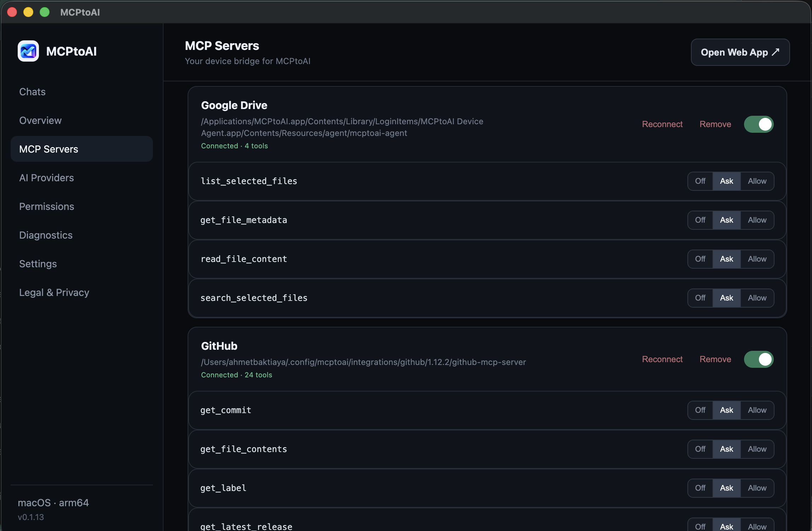Turn get_file_metadata permission Off
The image size is (812, 531).
pyautogui.click(x=700, y=220)
